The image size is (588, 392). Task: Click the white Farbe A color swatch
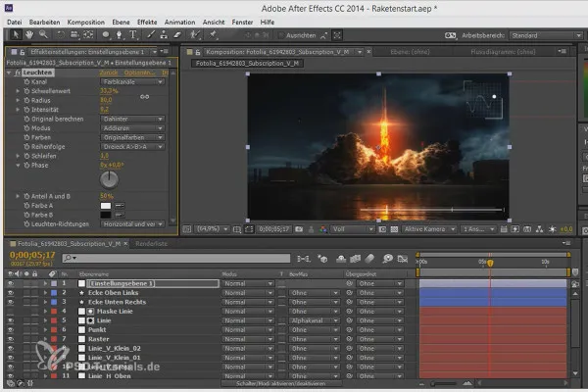tap(106, 208)
